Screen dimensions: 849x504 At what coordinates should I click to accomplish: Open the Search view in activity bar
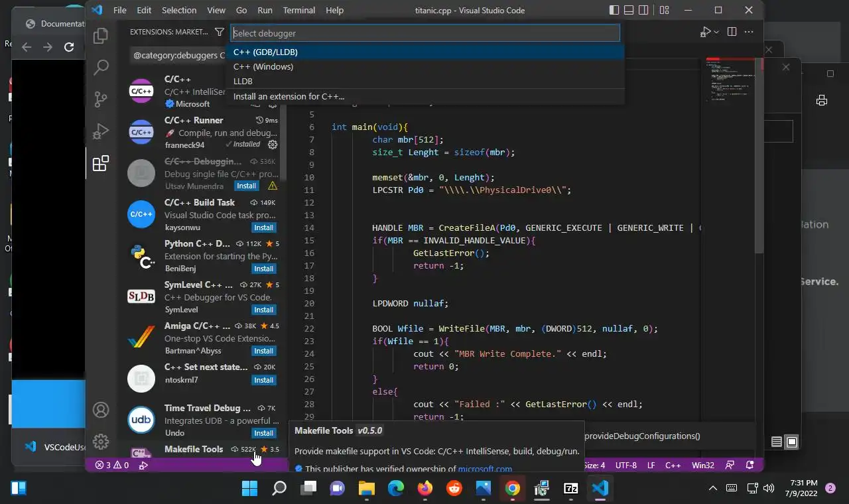pos(101,67)
